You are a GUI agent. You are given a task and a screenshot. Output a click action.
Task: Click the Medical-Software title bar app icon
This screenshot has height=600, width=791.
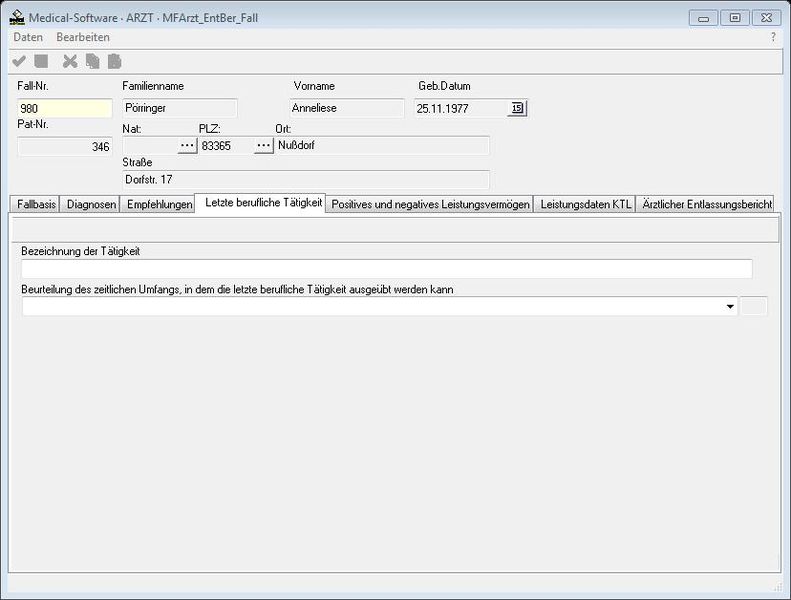(x=17, y=17)
